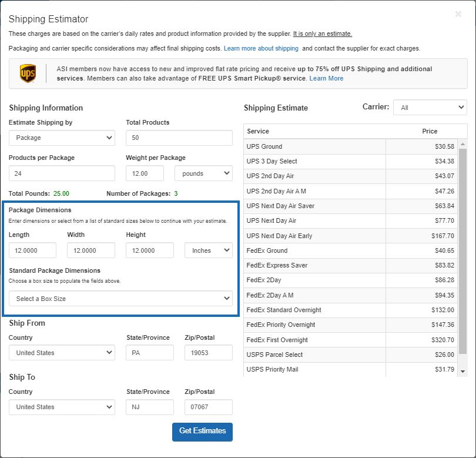Select the USPS Parcel Select row
This screenshot has width=476, height=458.
(x=350, y=355)
